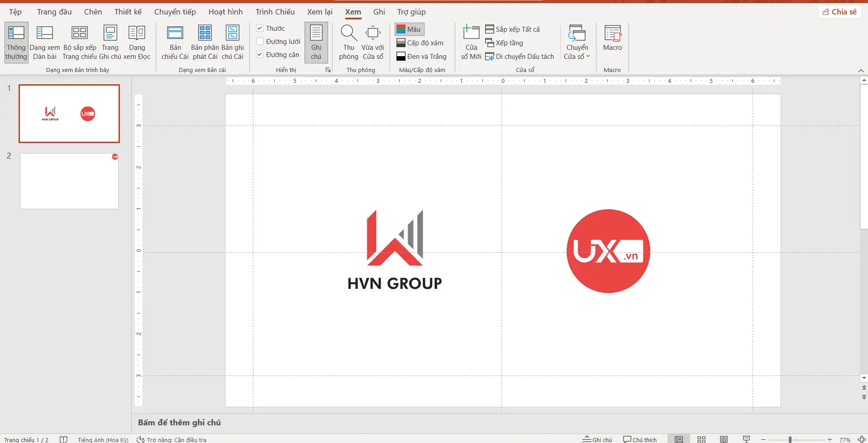The width and height of the screenshot is (868, 443).
Task: Go to previous slide double-arrow button
Action: (864, 388)
